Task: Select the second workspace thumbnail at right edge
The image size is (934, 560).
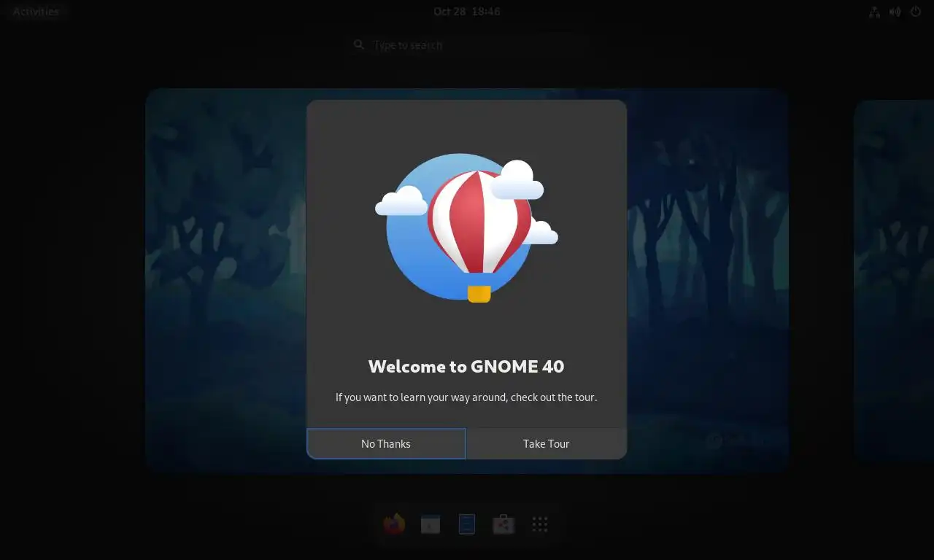Action: pos(894,281)
